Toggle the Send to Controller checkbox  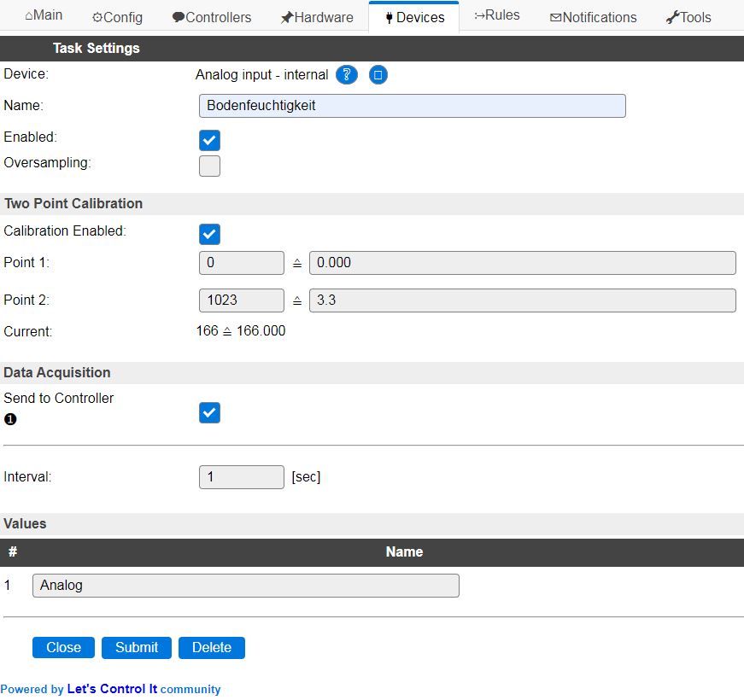coord(209,412)
